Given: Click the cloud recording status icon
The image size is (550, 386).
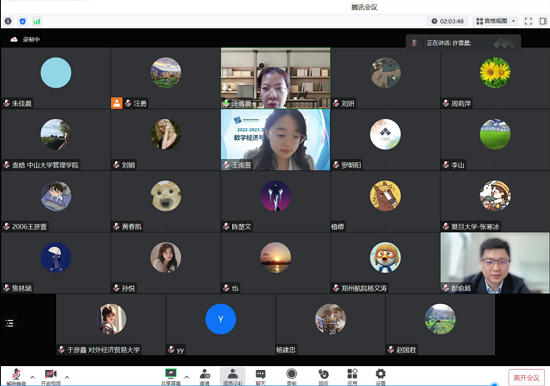Looking at the screenshot, I should 14,39.
